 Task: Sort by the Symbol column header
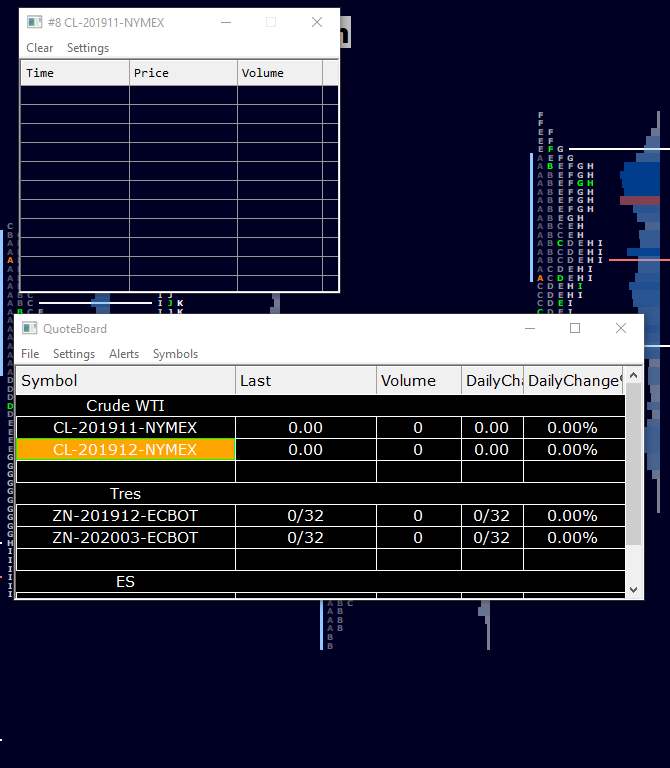coord(126,381)
